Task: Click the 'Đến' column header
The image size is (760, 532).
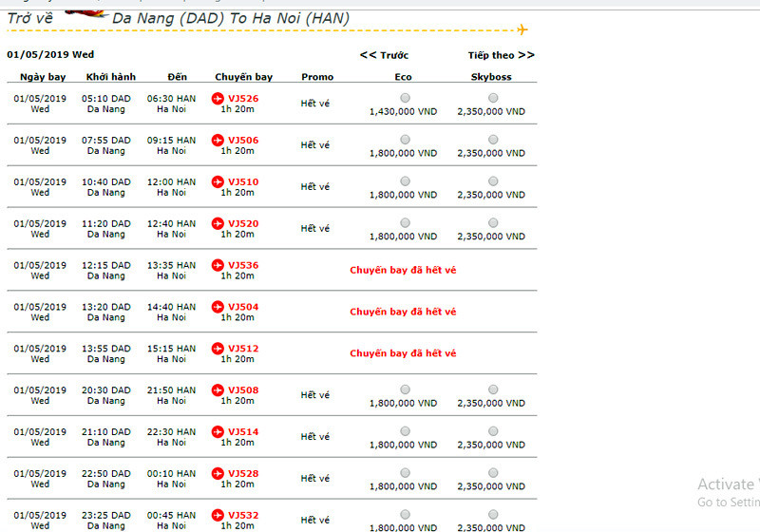Action: pyautogui.click(x=177, y=77)
